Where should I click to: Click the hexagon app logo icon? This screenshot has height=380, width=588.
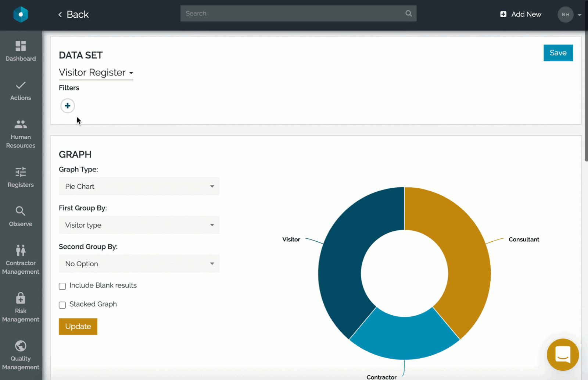click(x=21, y=14)
